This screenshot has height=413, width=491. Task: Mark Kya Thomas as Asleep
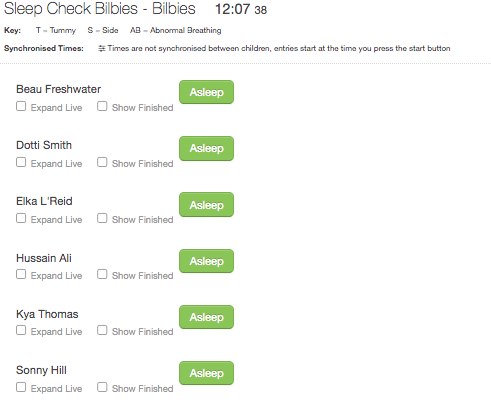(206, 317)
